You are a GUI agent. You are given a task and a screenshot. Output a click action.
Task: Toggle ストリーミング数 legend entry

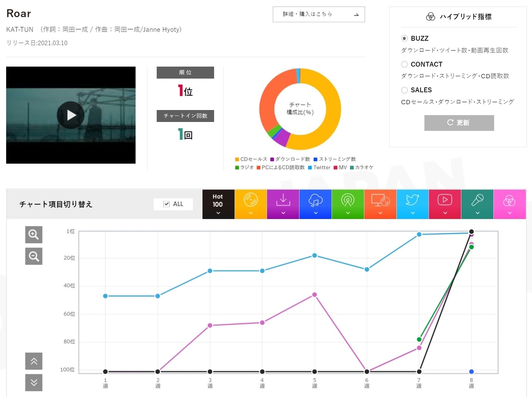334,159
